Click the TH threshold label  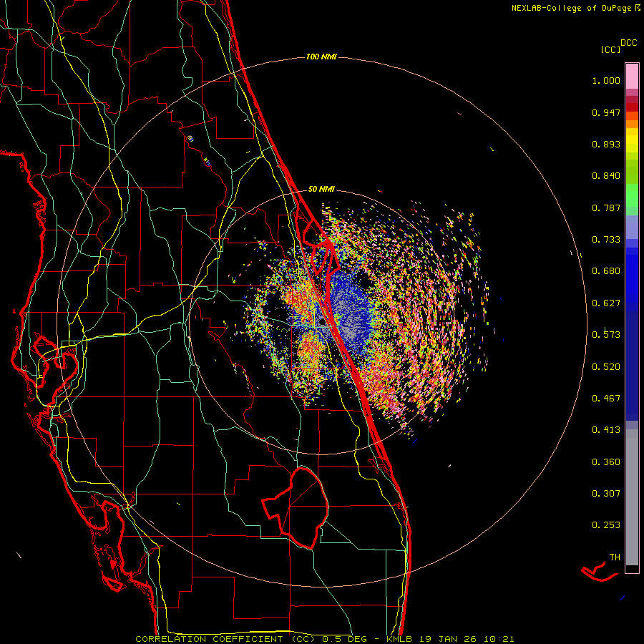coord(615,557)
